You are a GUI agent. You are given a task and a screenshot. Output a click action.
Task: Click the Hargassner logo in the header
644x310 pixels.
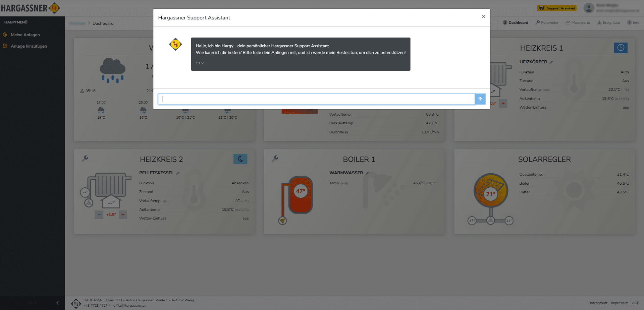tap(30, 8)
